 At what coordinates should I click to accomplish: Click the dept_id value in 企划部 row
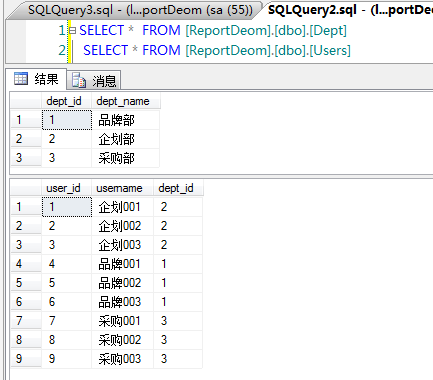67,139
